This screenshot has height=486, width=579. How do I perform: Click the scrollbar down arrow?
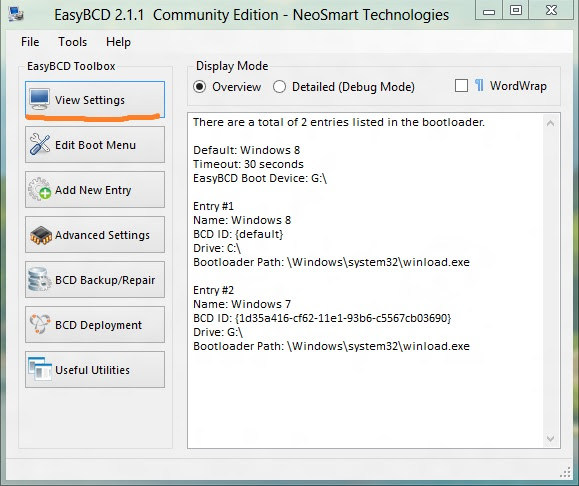pos(550,438)
